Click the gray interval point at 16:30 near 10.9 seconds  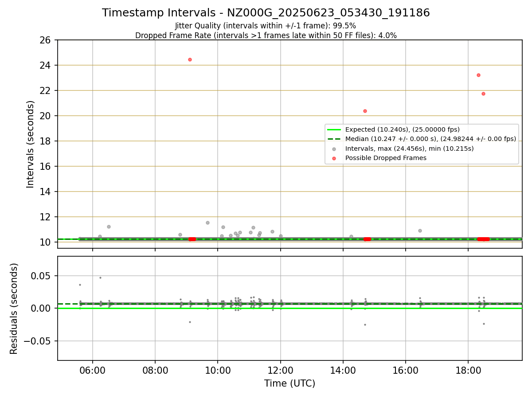[420, 231]
